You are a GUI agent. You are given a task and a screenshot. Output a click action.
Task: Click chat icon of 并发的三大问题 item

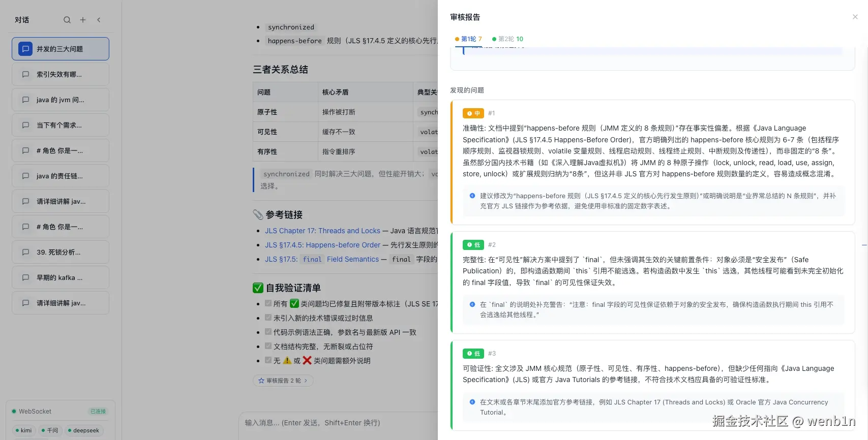(25, 49)
